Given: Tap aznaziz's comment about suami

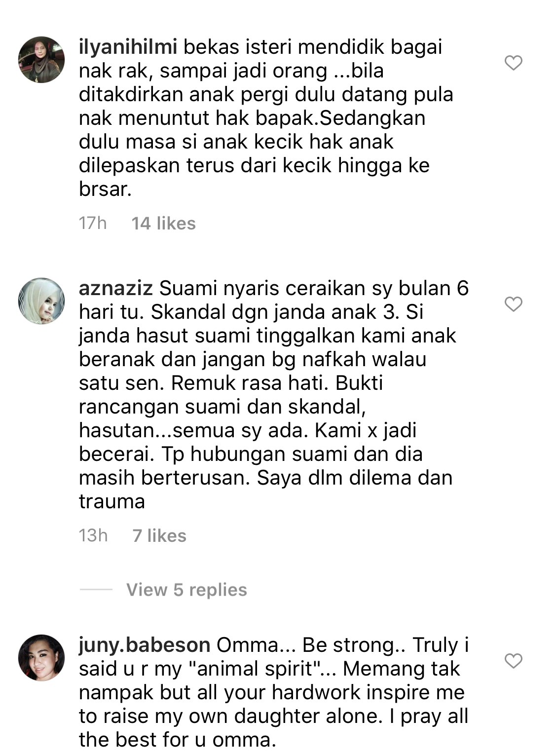Looking at the screenshot, I should pos(274,395).
